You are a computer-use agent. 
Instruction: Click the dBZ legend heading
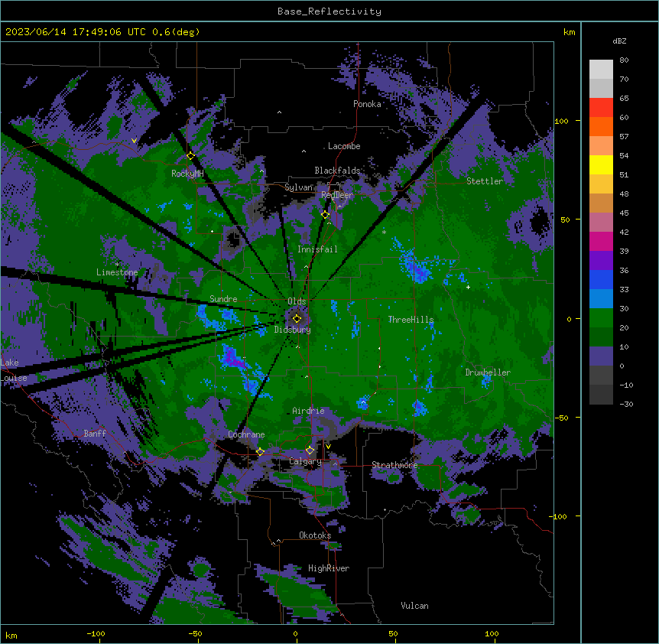coord(619,41)
